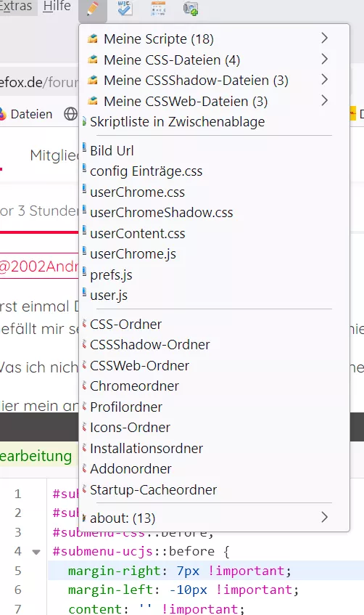Collapse code fold arrow at line 4
Screen dimensions: 364x615
pyautogui.click(x=36, y=552)
